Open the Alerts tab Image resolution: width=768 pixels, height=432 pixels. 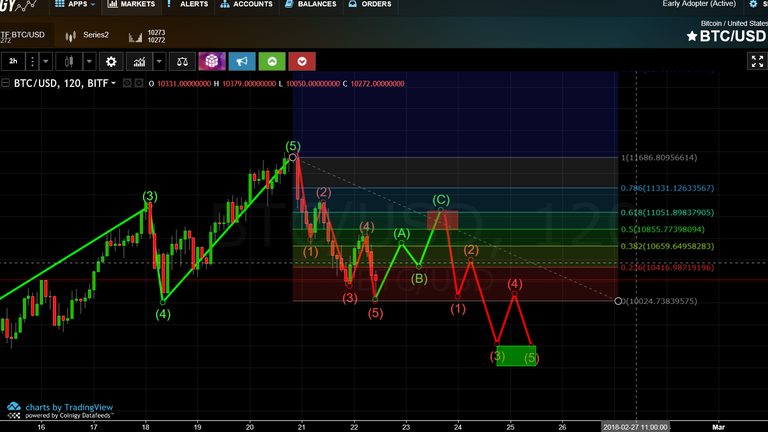188,4
